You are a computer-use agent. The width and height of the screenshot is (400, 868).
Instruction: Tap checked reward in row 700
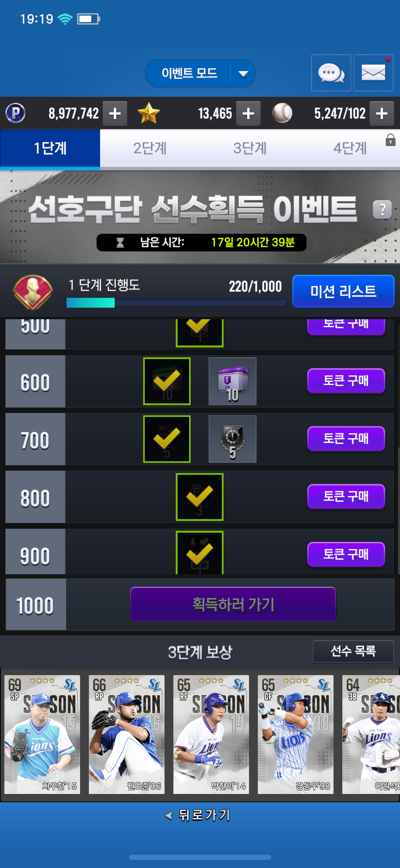point(167,439)
